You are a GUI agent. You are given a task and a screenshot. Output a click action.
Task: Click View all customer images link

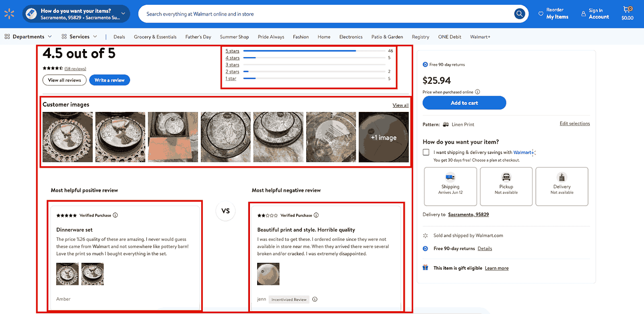pos(400,105)
